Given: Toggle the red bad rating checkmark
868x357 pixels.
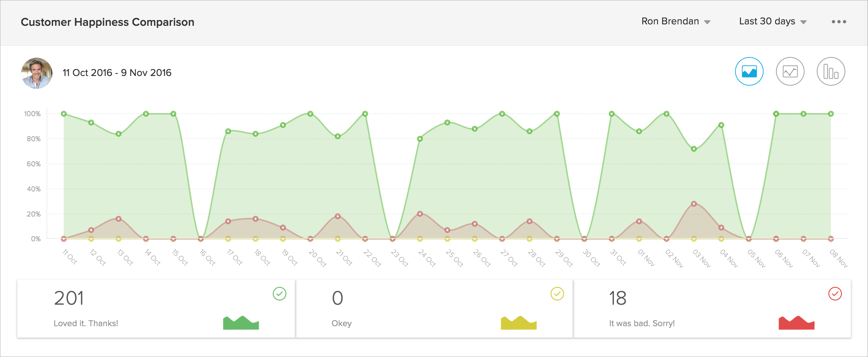Looking at the screenshot, I should (835, 294).
